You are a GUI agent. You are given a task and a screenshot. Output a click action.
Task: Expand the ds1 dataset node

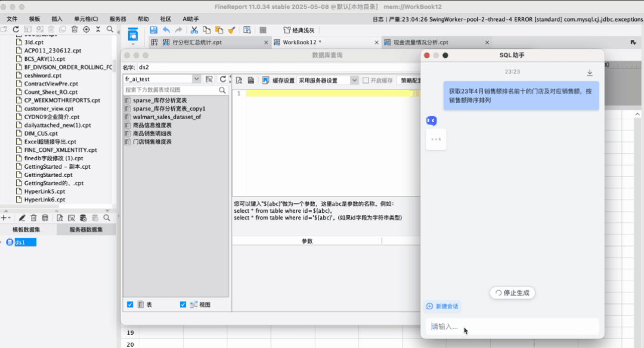(1, 243)
